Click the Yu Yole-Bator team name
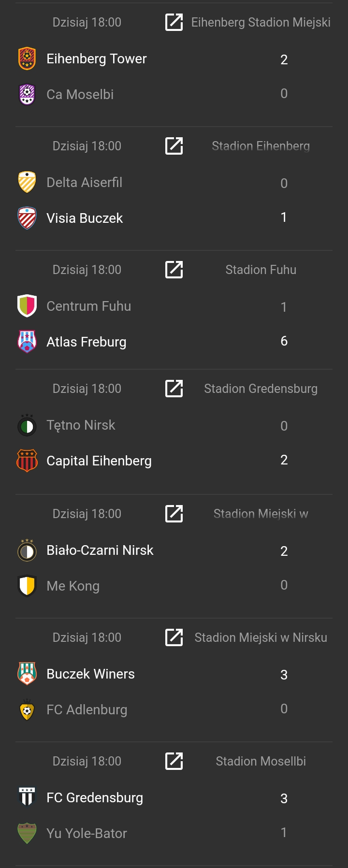This screenshot has width=348, height=868. 87,833
